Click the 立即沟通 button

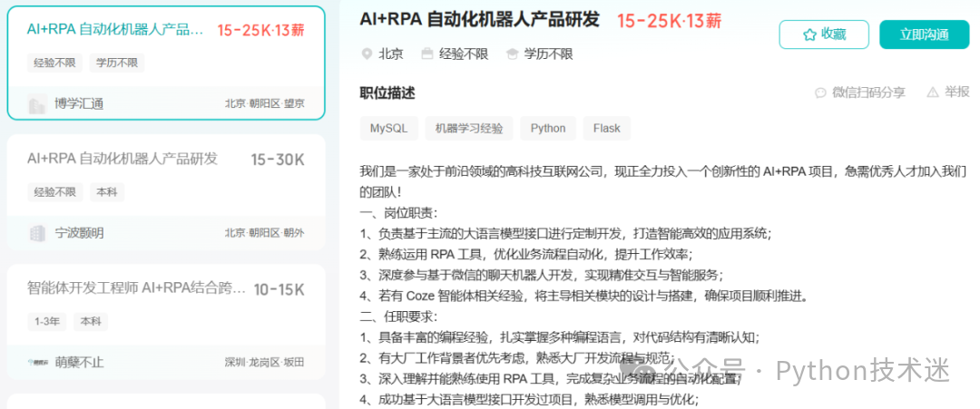click(924, 34)
